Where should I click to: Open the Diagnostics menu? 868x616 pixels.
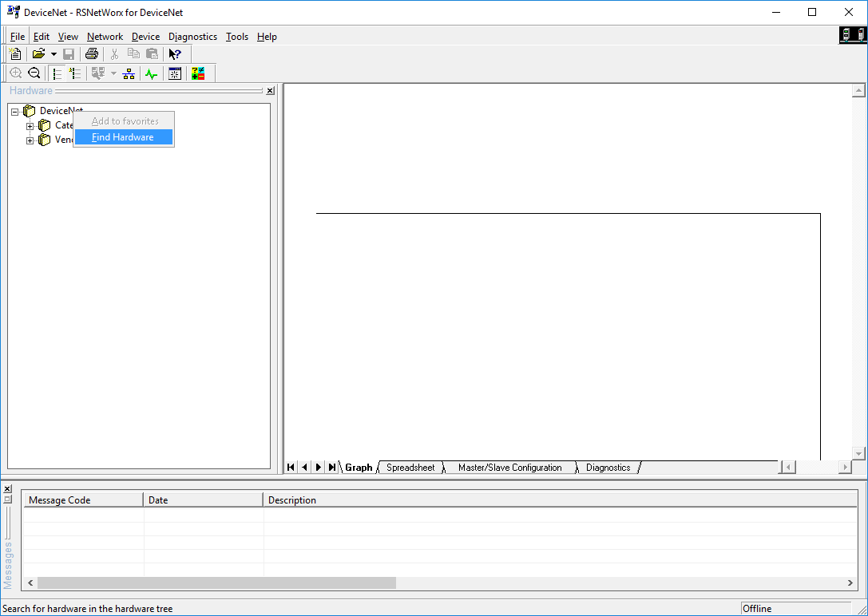(192, 37)
